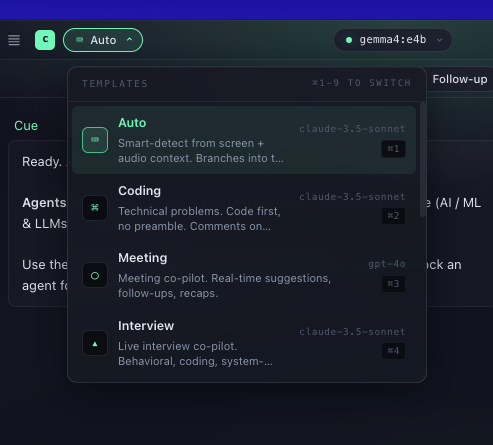
Task: Click the Cue heading text
Action: point(26,126)
